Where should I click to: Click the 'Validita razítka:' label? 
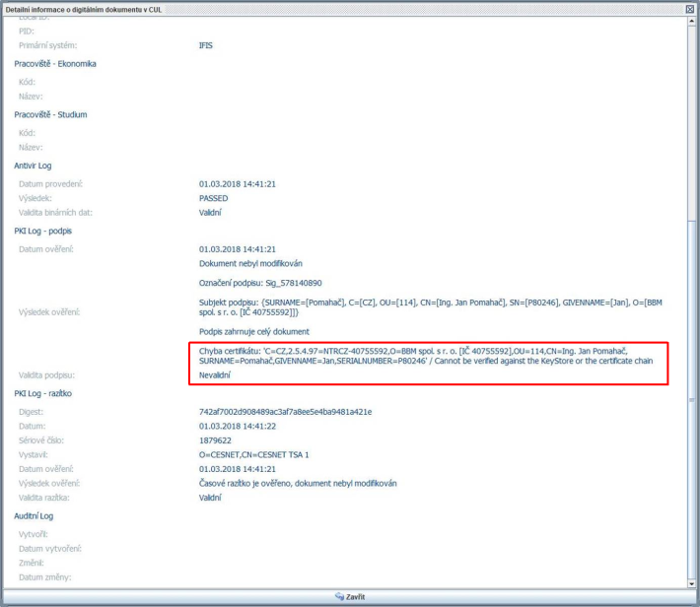(x=44, y=498)
